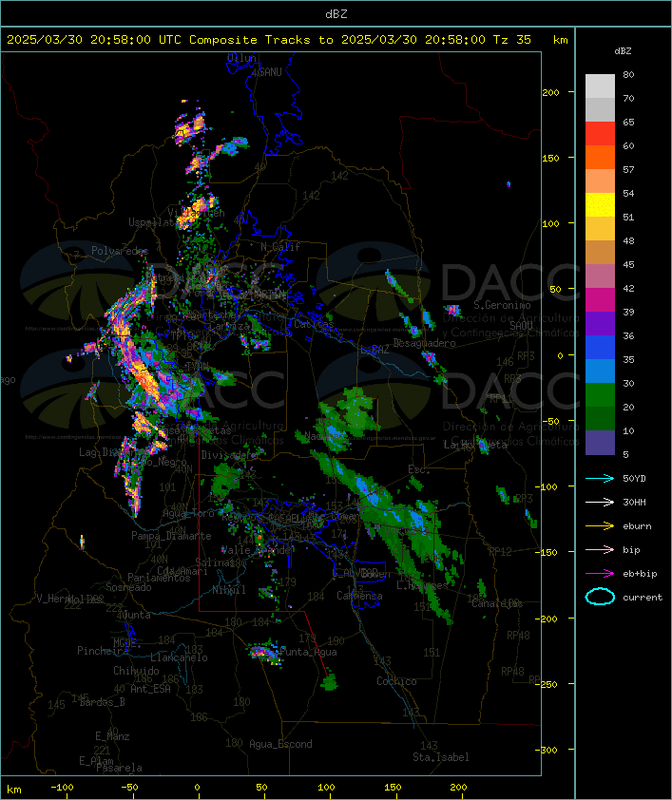The width and height of the screenshot is (672, 800).
Task: Click the 'Tz 35' value in the header
Action: tap(512, 40)
